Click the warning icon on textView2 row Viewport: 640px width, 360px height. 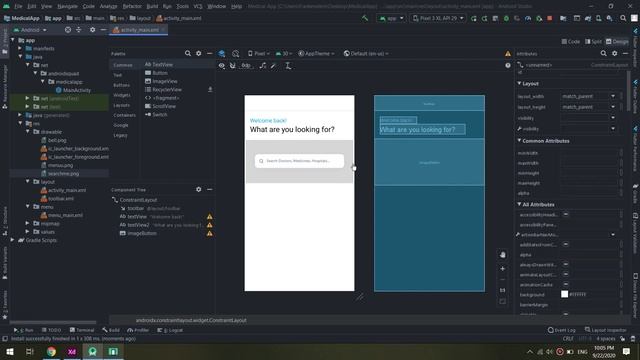[x=209, y=225]
